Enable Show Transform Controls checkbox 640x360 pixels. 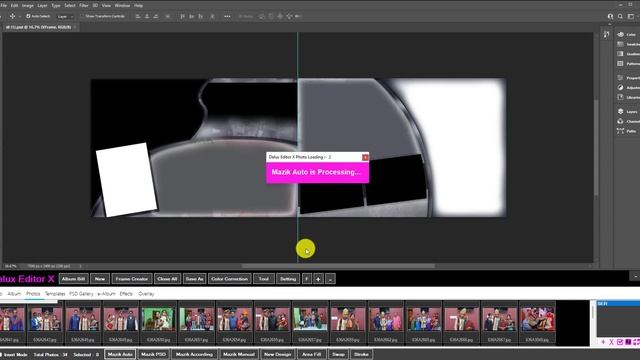tap(82, 16)
